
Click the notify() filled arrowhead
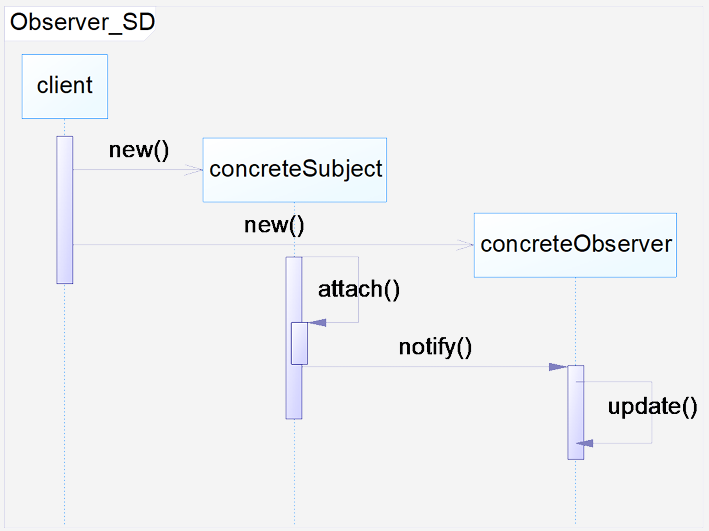(x=558, y=367)
